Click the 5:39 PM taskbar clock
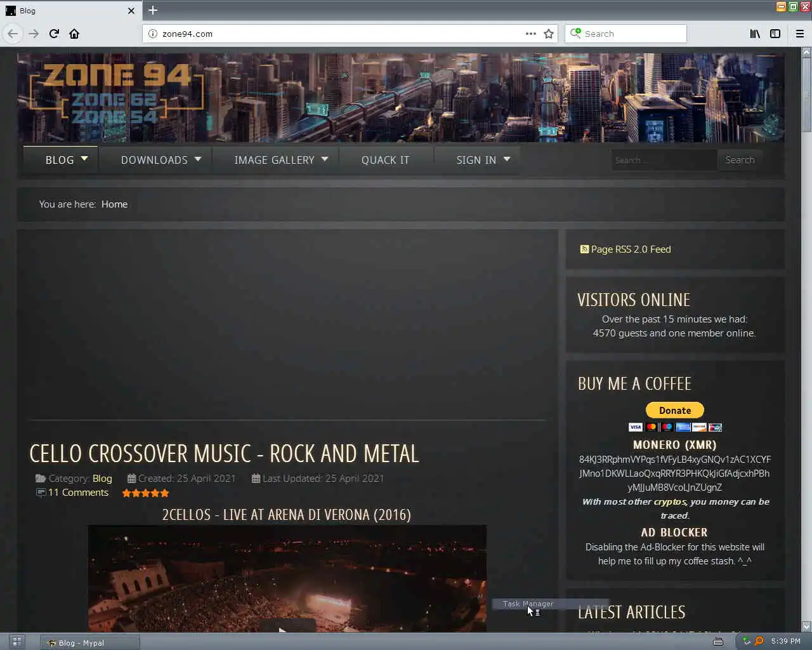Screen dimensions: 812x650 [x=785, y=641]
